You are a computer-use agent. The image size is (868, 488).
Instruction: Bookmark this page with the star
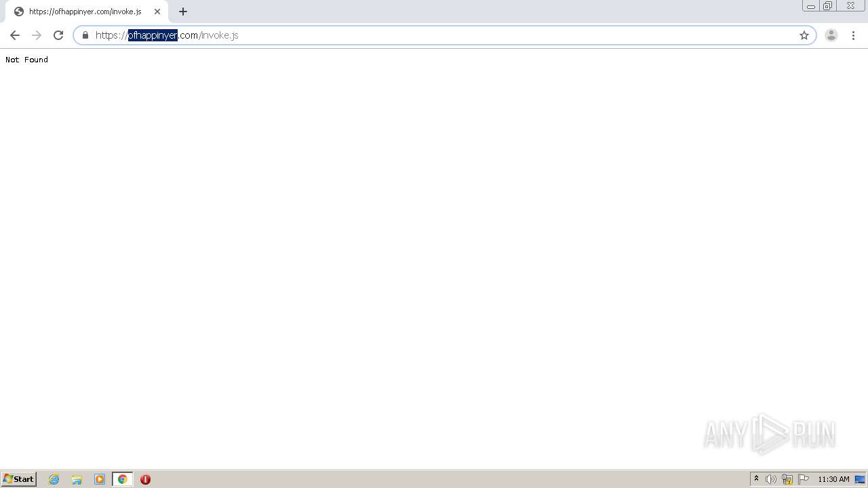pyautogui.click(x=804, y=35)
